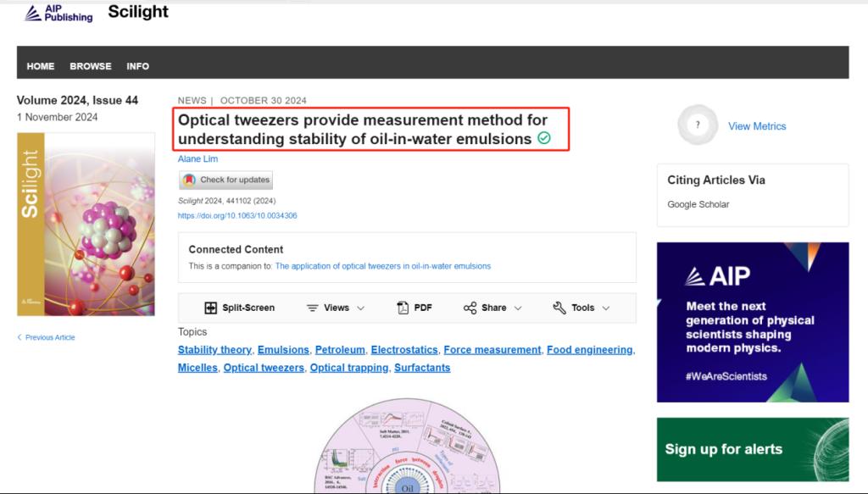The width and height of the screenshot is (868, 494).
Task: Open the View Metrics link
Action: [757, 126]
